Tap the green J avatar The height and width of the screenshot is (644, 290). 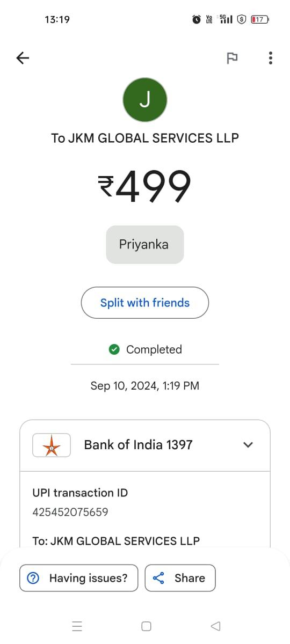tap(145, 100)
